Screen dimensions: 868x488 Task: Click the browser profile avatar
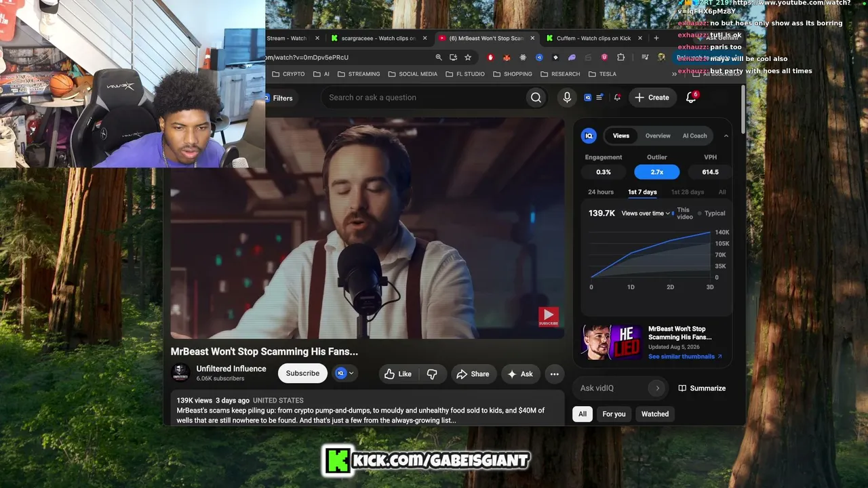[661, 58]
